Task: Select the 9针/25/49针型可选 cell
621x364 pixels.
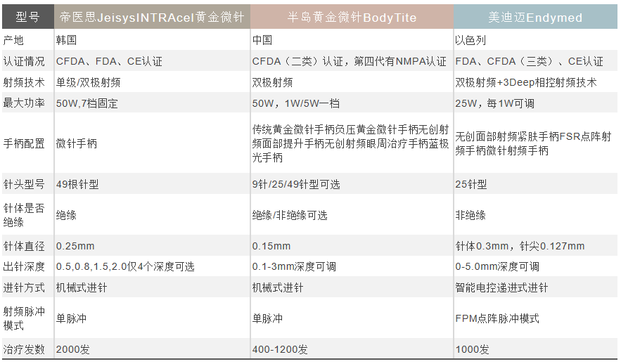Action: (x=352, y=184)
